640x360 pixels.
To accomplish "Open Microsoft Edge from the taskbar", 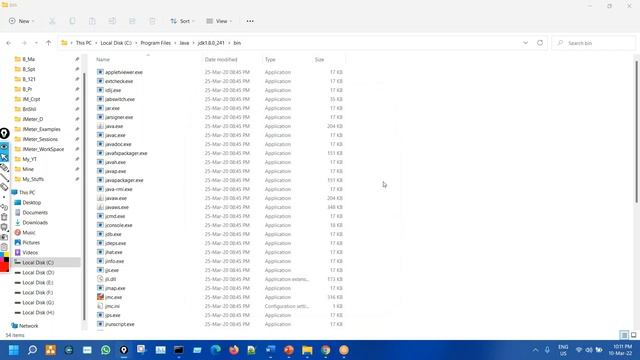I will (x=216, y=350).
